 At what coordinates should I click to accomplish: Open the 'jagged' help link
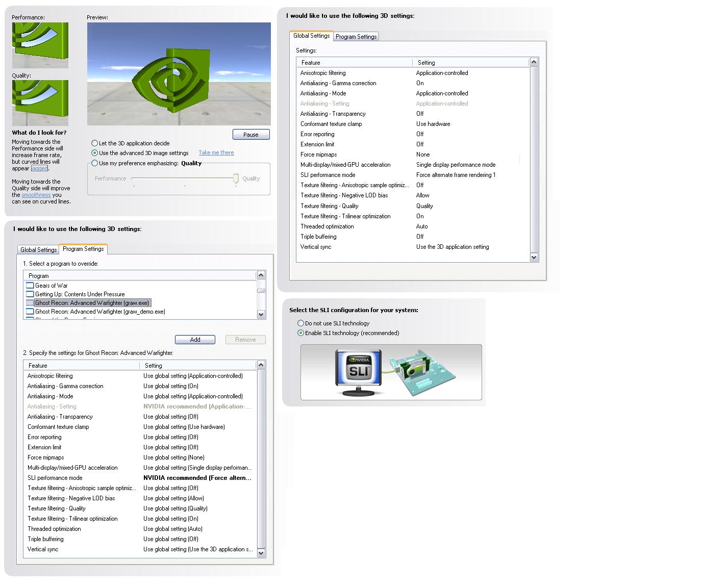pyautogui.click(x=39, y=168)
